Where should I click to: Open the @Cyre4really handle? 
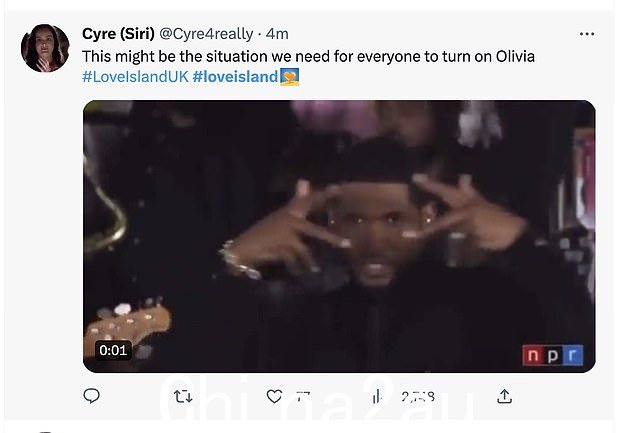click(206, 34)
